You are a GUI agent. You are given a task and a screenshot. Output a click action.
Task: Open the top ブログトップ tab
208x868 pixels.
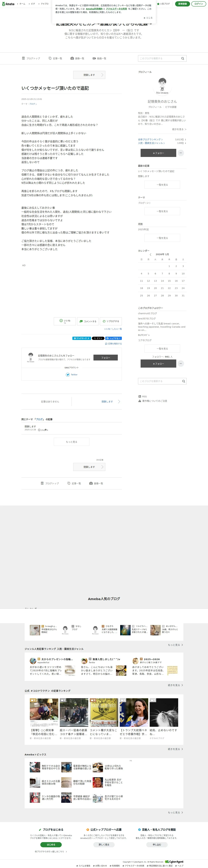[x=31, y=58]
